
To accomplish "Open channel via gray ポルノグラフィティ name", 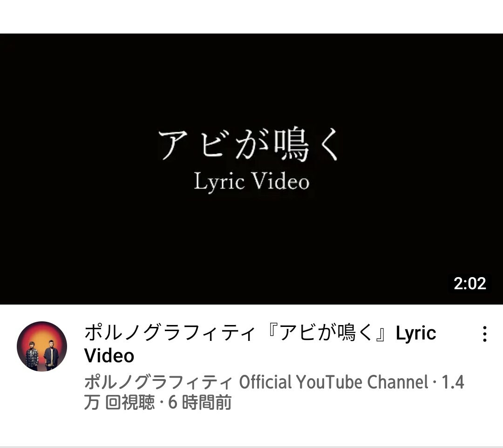I will click(x=158, y=382).
